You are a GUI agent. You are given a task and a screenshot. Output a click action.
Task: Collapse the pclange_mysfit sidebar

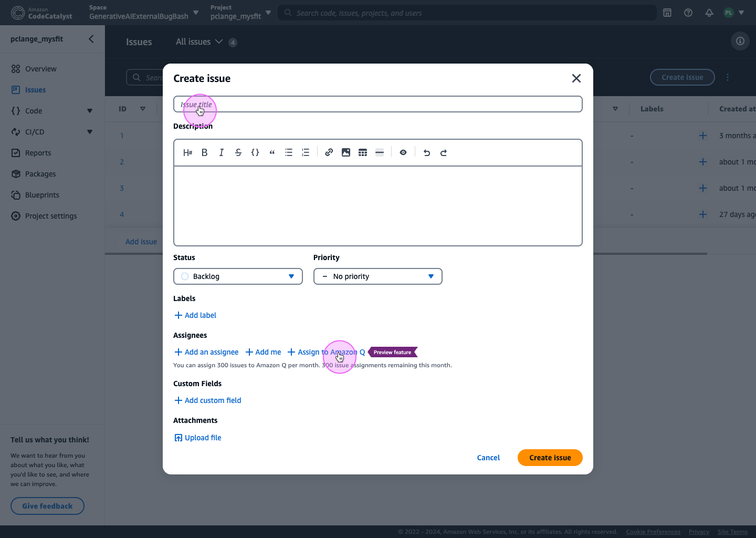[91, 39]
